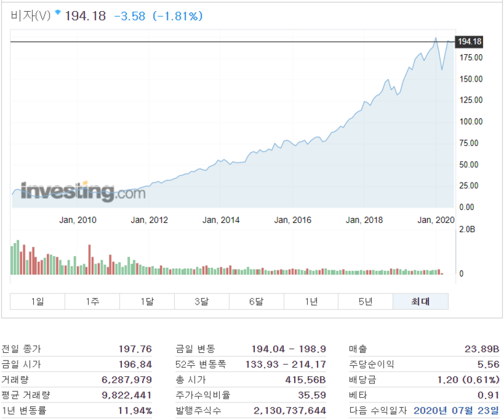Open next earnings date 2020년 07월 23일 link

(x=456, y=410)
